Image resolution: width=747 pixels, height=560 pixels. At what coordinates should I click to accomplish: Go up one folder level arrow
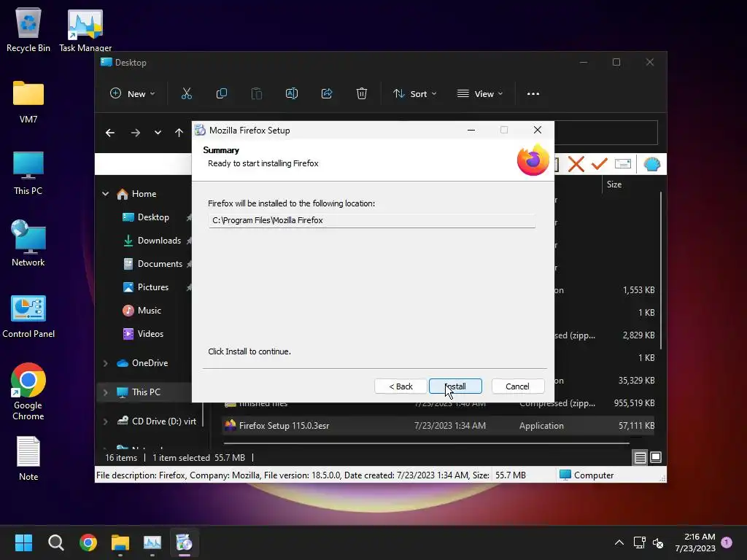tap(179, 133)
